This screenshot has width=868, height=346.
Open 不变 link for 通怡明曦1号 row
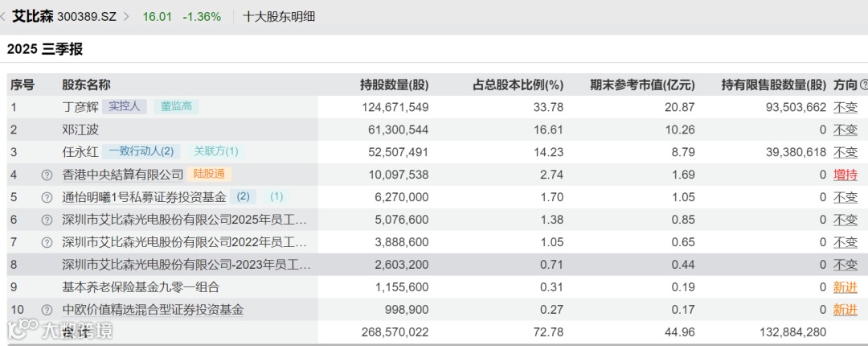(x=845, y=197)
